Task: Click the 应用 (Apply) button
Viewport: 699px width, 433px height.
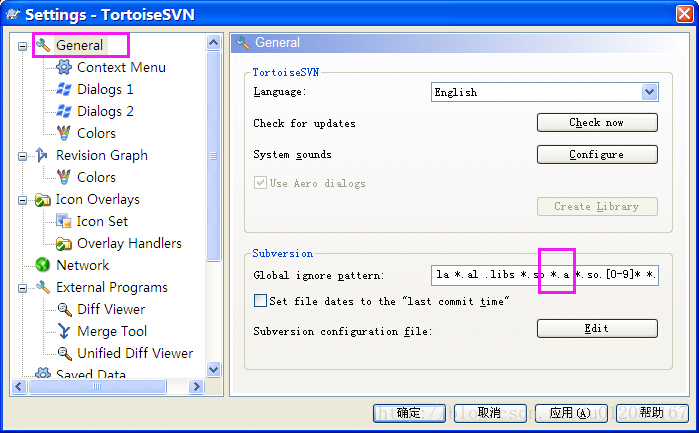Action: coord(571,413)
